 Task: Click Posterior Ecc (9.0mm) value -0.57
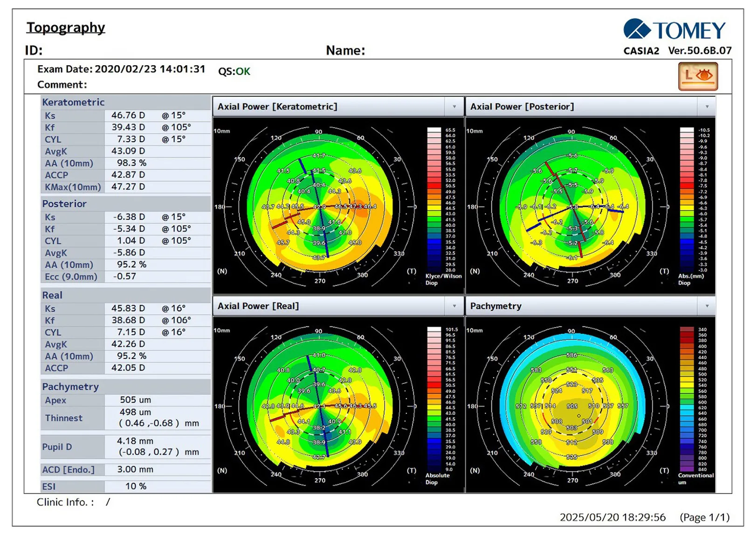[x=124, y=276]
